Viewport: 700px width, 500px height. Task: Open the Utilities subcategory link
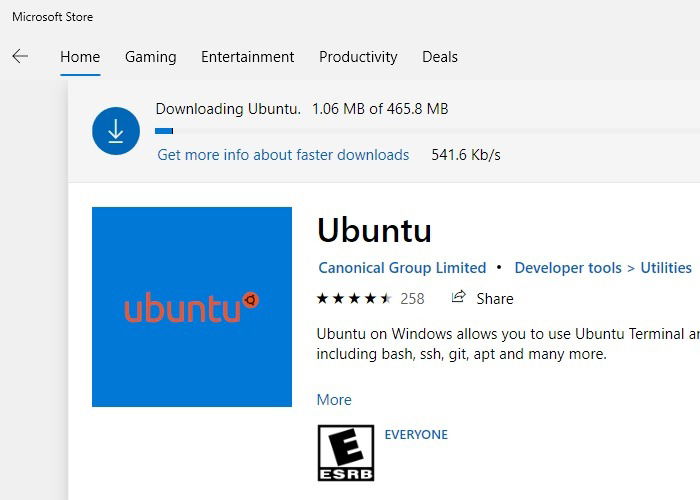tap(666, 268)
